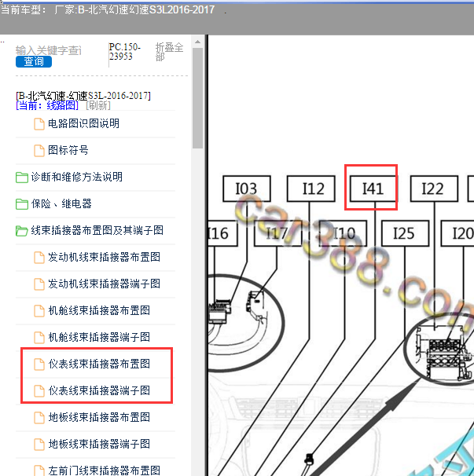Click open-folder icon of 线束插接器布置图及其端子图
Viewport: 474px width, 476px height.
[21, 231]
